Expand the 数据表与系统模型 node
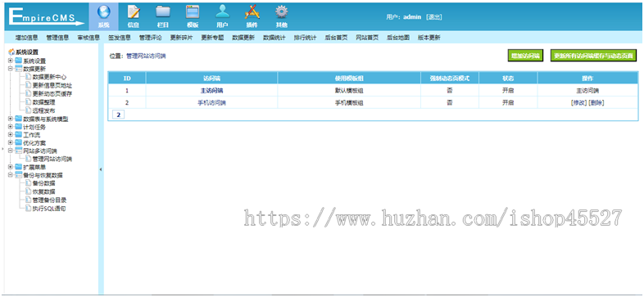 point(11,119)
